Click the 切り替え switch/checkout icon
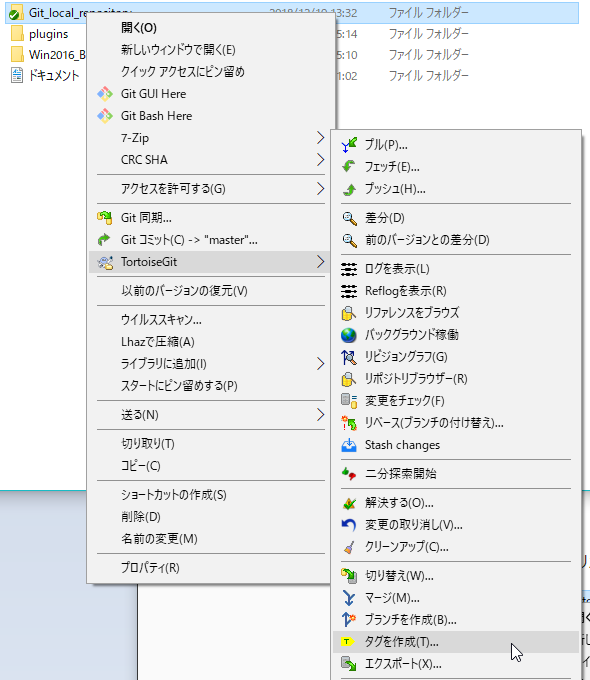This screenshot has width=590, height=680. (349, 576)
